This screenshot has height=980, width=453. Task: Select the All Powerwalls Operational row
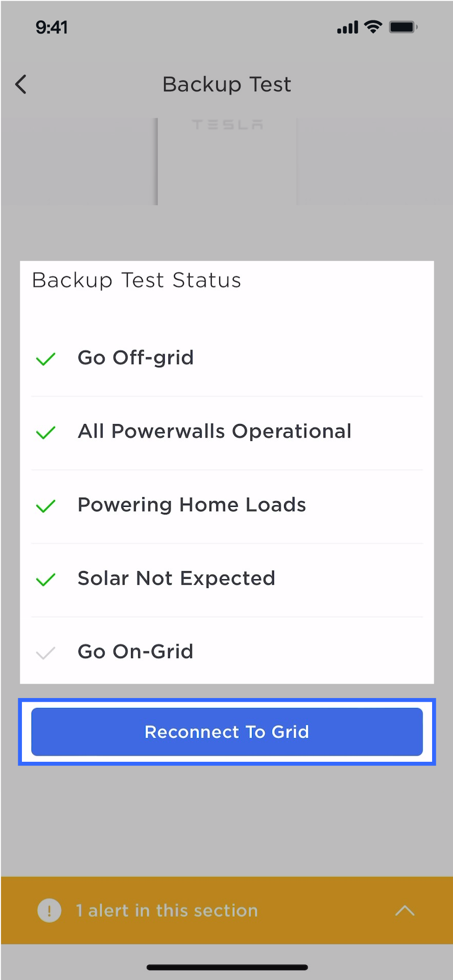click(227, 432)
